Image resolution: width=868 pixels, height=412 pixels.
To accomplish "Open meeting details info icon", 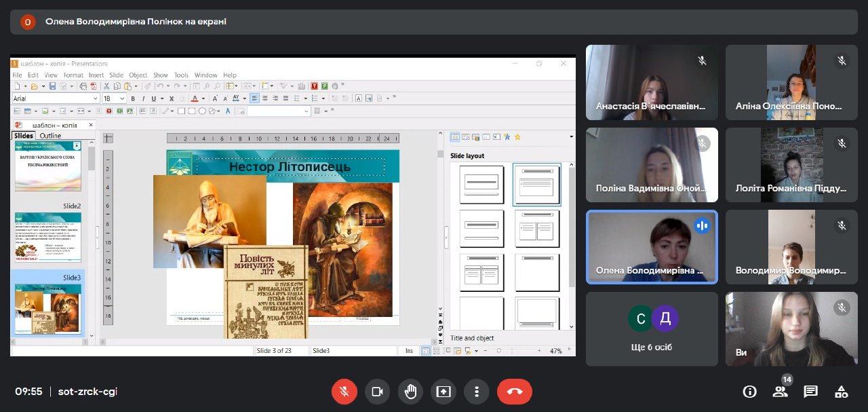I will point(749,392).
